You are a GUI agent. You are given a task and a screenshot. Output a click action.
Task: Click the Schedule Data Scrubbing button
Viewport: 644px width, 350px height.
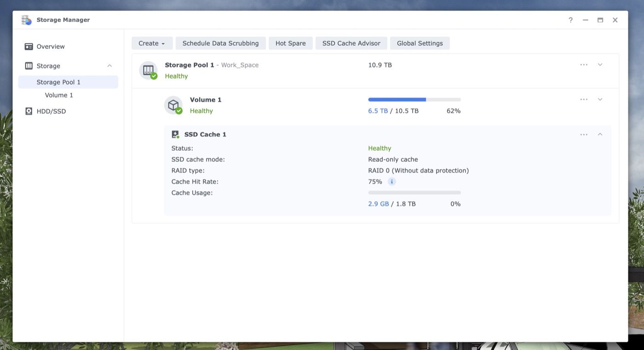coord(220,43)
